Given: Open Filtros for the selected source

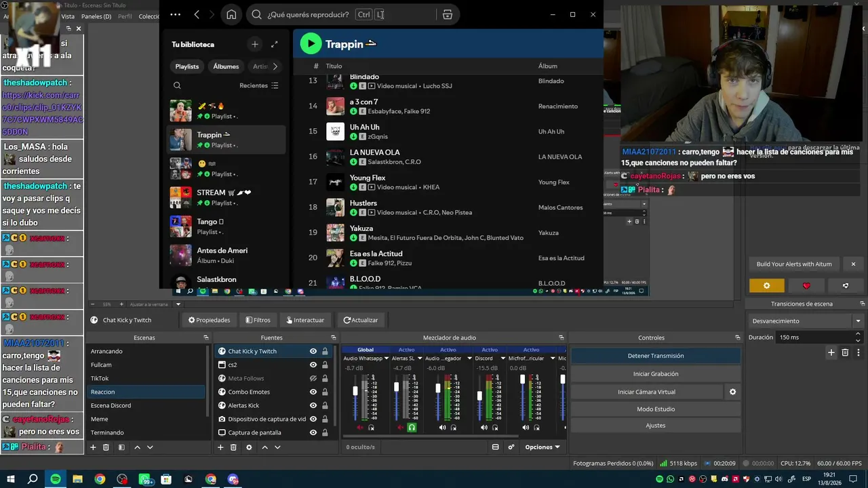Looking at the screenshot, I should [258, 320].
